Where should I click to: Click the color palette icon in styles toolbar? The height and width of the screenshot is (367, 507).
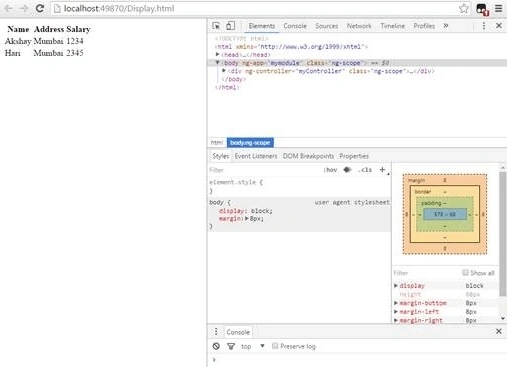(347, 170)
